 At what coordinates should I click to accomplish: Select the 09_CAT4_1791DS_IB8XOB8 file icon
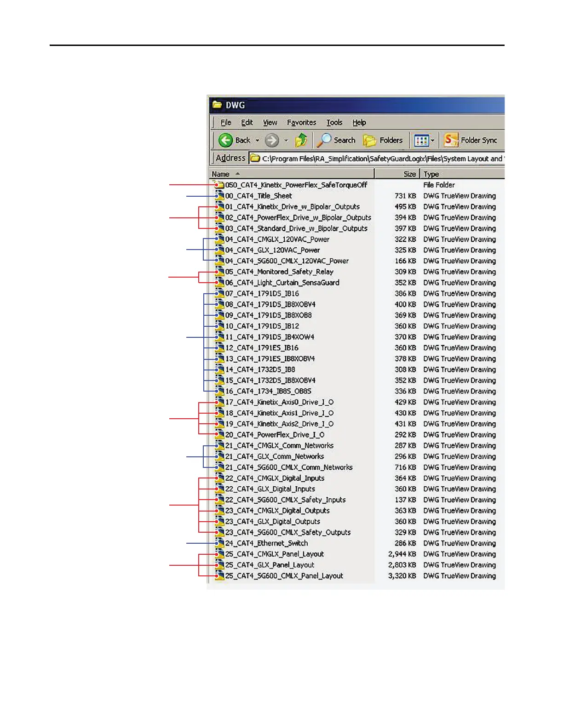pos(219,315)
